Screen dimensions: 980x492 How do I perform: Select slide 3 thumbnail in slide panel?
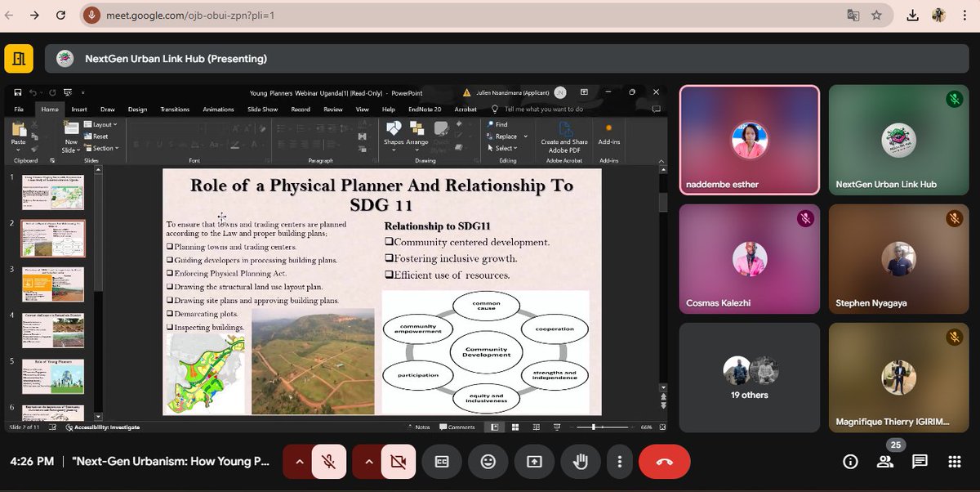[52, 284]
